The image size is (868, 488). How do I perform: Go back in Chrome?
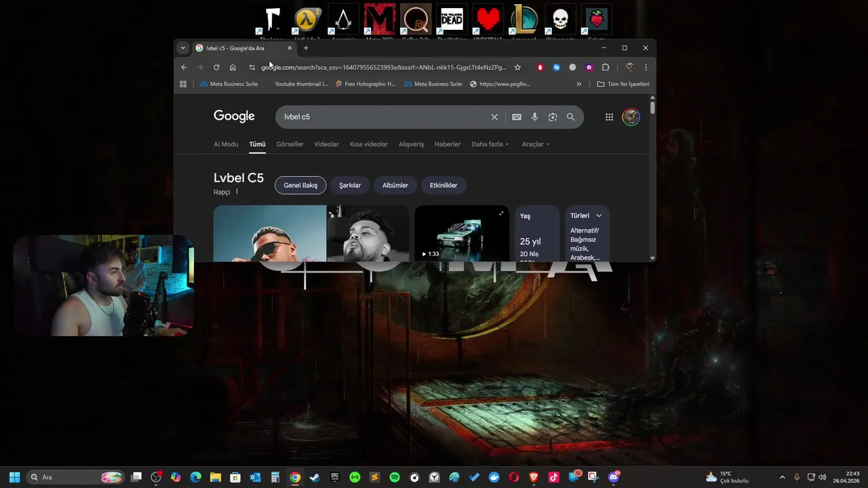tap(184, 67)
